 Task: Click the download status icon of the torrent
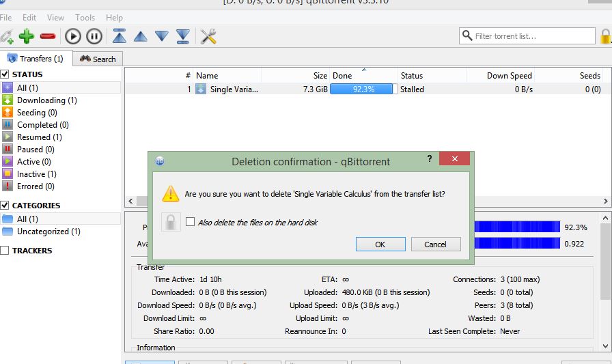pos(201,89)
